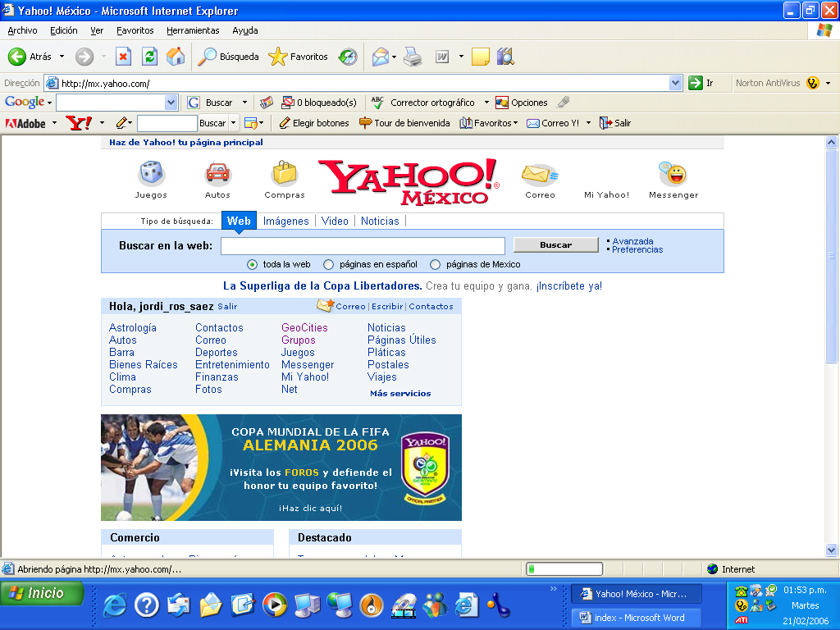Print the page with the printer icon
The image size is (840, 630).
[x=413, y=57]
